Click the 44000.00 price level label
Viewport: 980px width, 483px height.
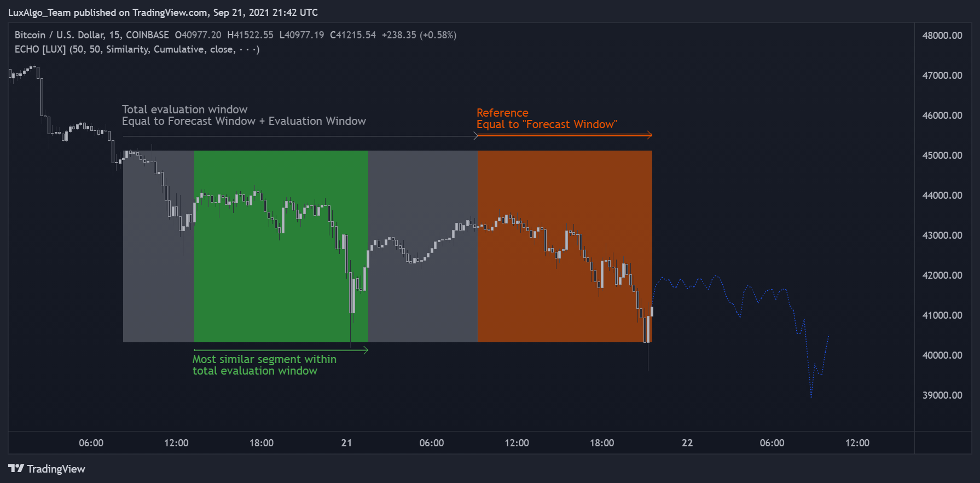[x=942, y=196]
